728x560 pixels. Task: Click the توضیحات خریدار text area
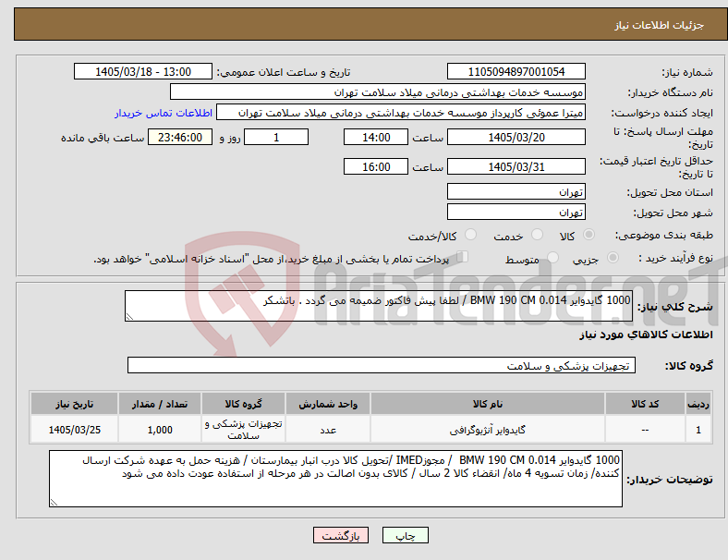335,479
